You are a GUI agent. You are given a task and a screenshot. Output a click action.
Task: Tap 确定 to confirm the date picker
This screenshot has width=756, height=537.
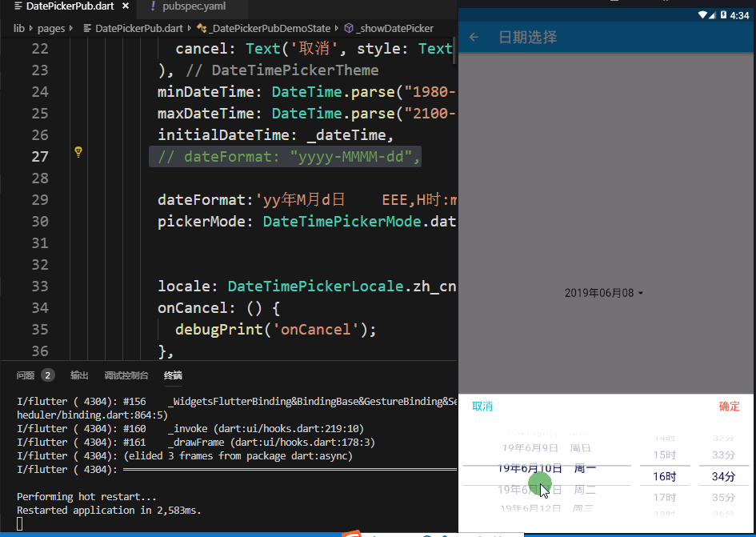[729, 407]
